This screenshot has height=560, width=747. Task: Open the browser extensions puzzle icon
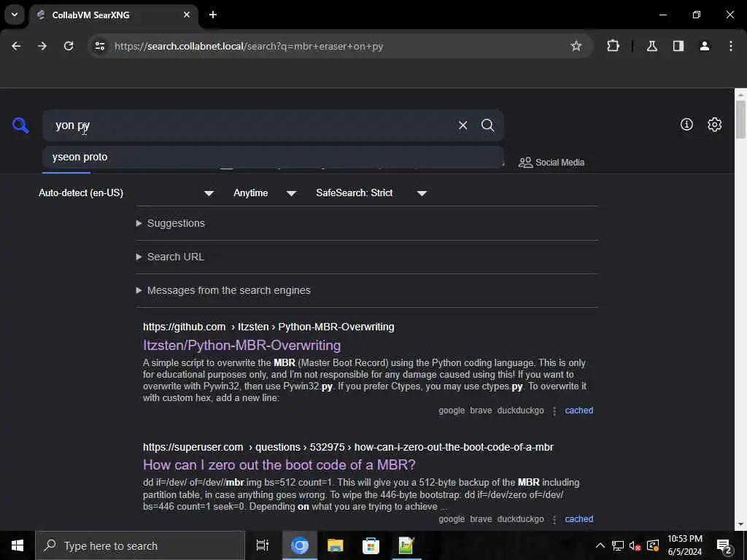pos(613,46)
